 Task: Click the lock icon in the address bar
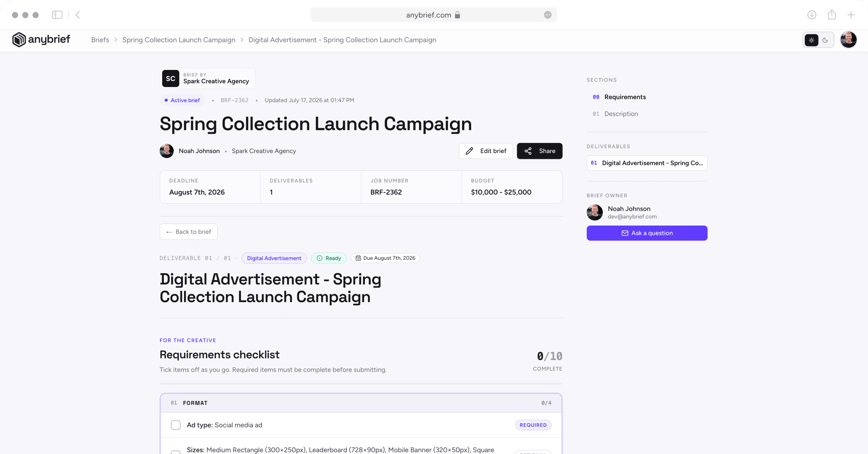[457, 15]
